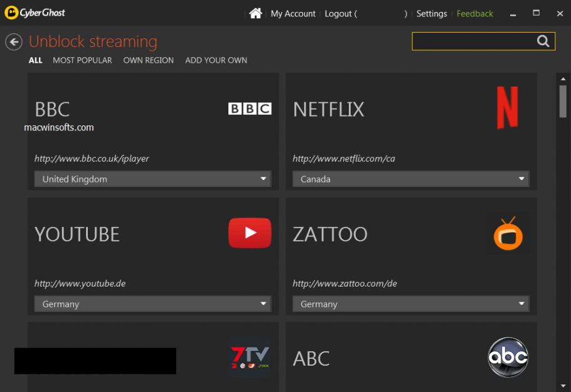
Task: Expand the YouTube Germany dropdown
Action: coord(153,304)
